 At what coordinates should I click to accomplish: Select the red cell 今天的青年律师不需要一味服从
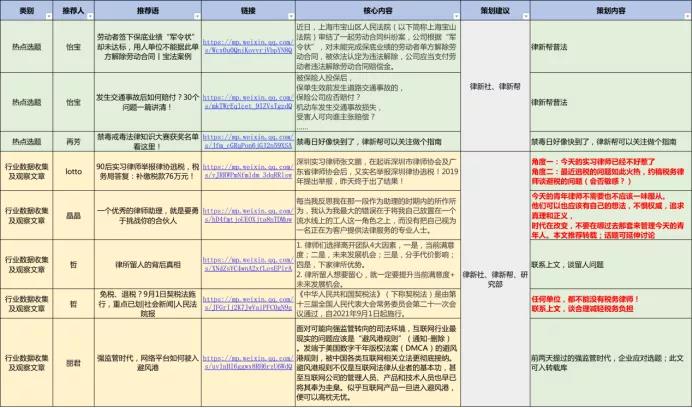[611, 215]
